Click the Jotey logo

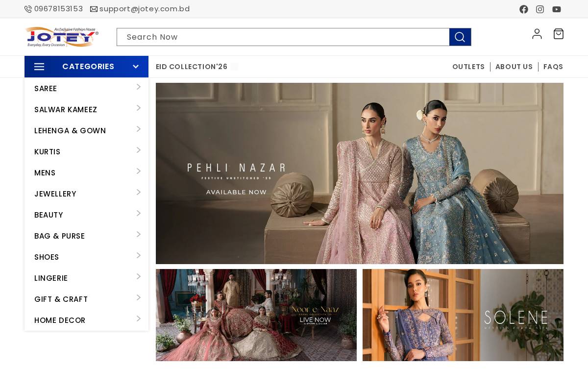(62, 37)
